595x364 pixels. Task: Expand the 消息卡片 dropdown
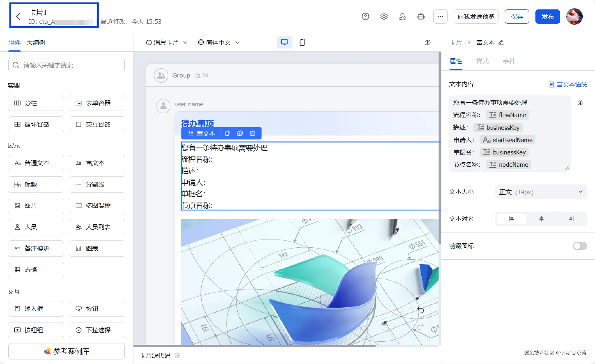[167, 43]
